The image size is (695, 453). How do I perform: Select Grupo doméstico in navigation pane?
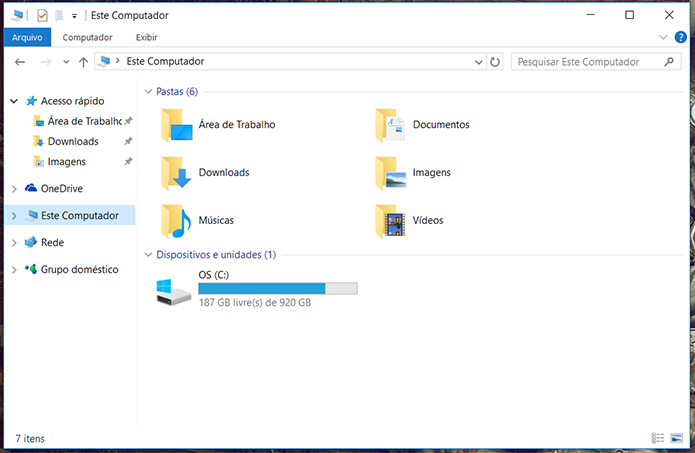[79, 269]
